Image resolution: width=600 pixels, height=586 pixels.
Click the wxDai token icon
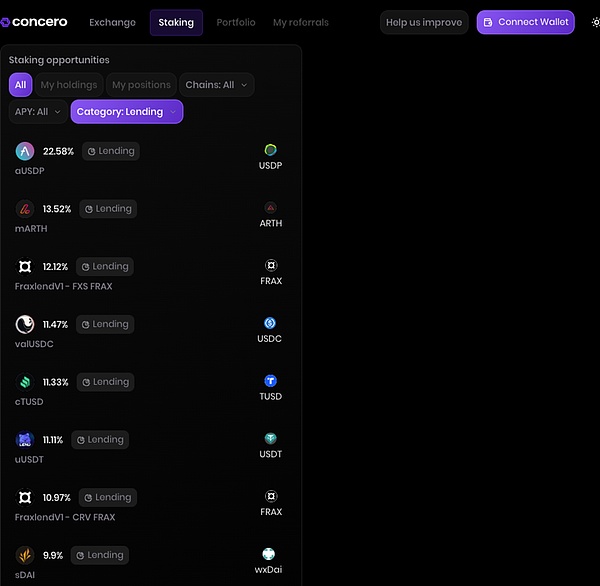[270, 554]
